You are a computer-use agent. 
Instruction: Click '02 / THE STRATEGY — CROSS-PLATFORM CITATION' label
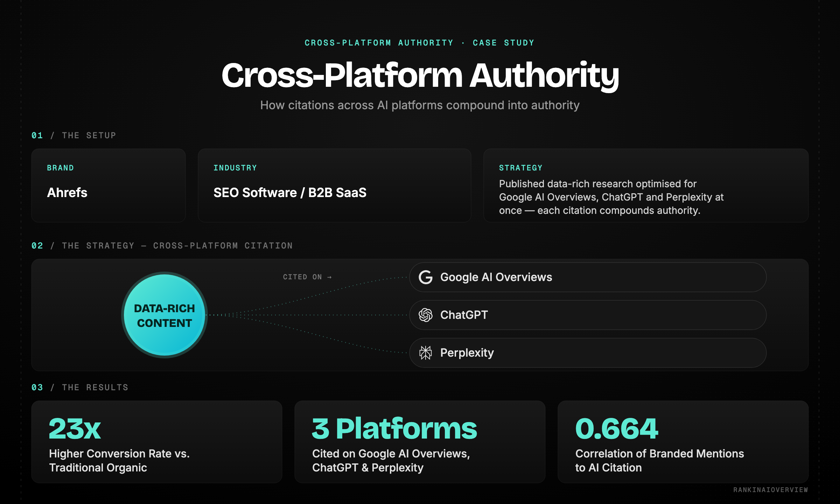point(162,246)
